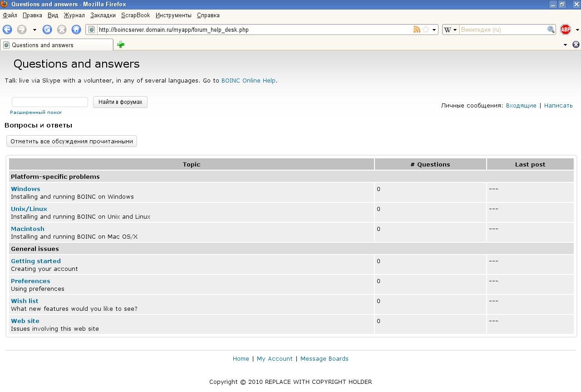Click the Reload page icon
This screenshot has height=392, width=581.
point(47,29)
